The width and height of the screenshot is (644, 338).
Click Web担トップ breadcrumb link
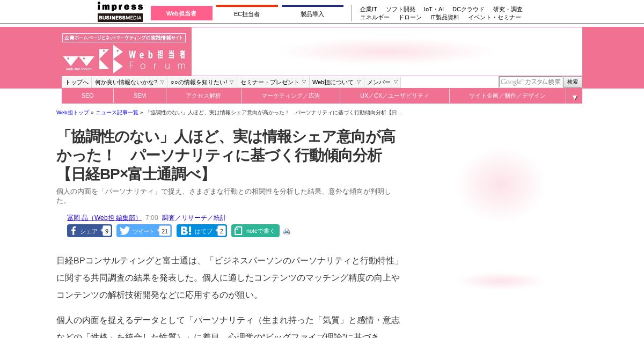click(x=72, y=113)
